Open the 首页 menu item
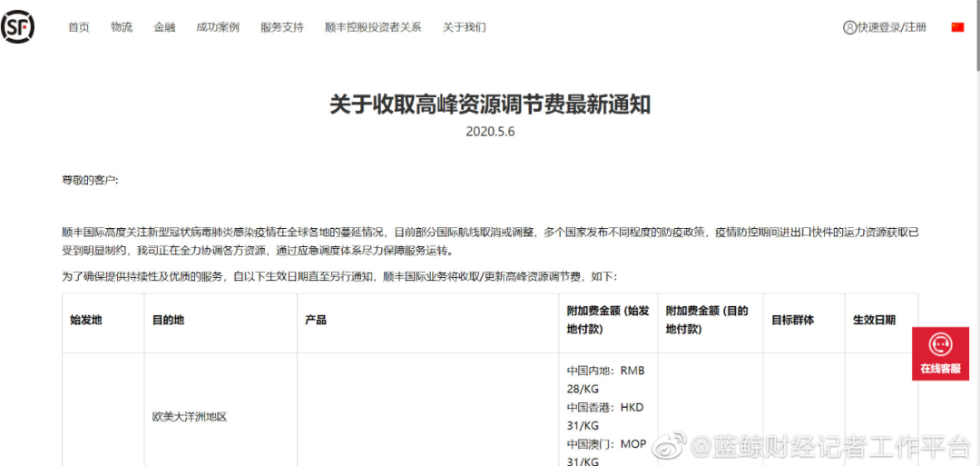This screenshot has height=466, width=980. coord(79,27)
